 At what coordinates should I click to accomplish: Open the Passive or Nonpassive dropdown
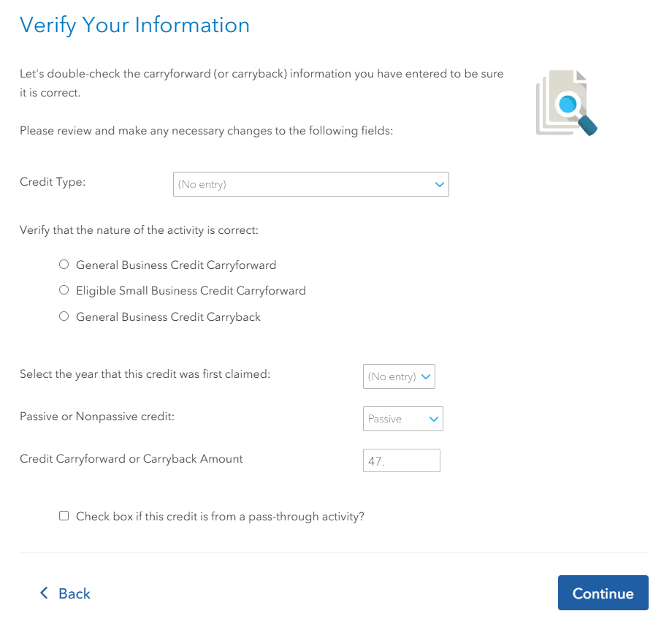coord(402,419)
